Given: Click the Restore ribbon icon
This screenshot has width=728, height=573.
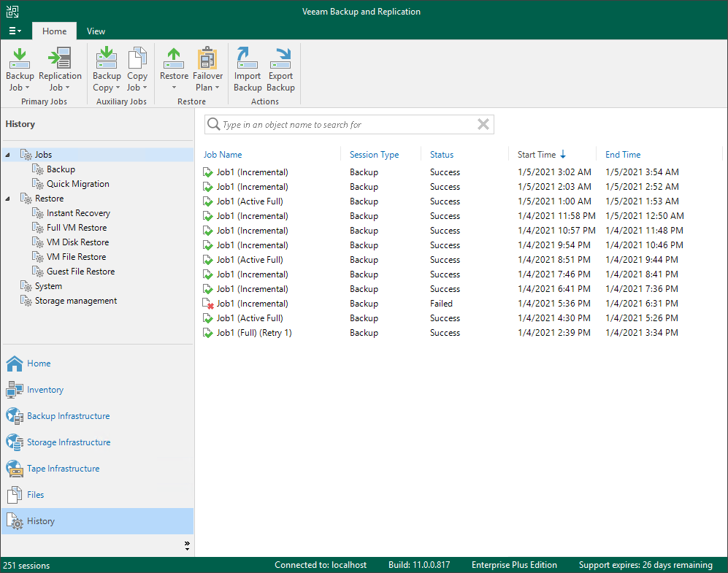Looking at the screenshot, I should [174, 69].
